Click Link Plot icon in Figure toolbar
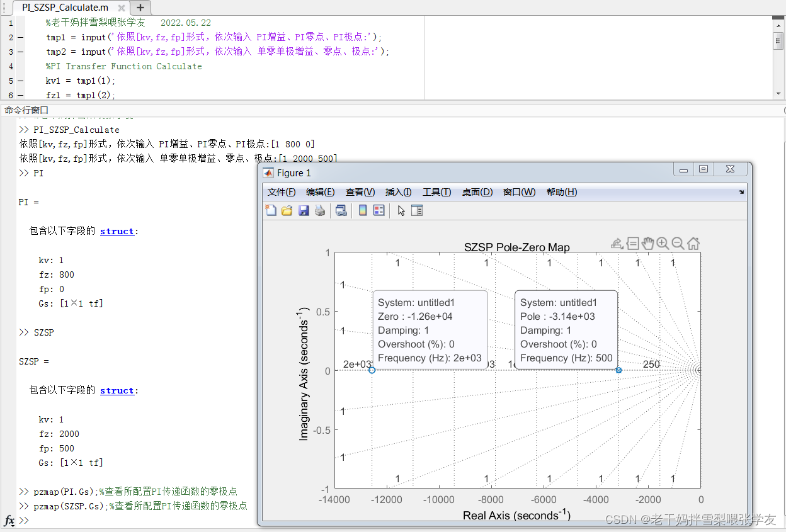Image resolution: width=786 pixels, height=532 pixels. point(341,211)
